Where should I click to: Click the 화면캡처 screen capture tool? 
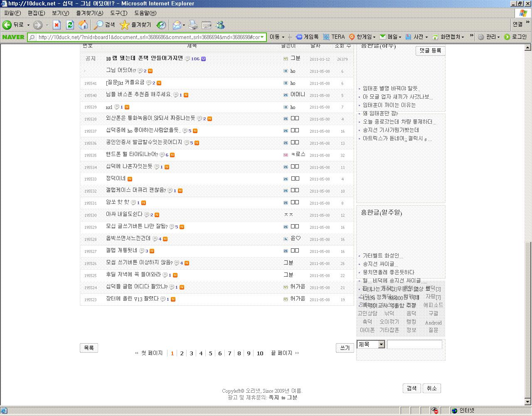(448, 37)
